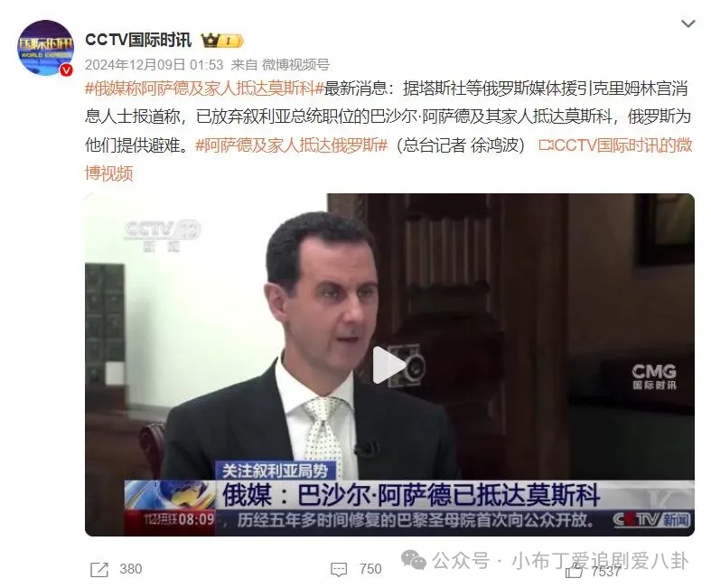Click the comment count 750
This screenshot has width=711, height=588.
click(370, 569)
